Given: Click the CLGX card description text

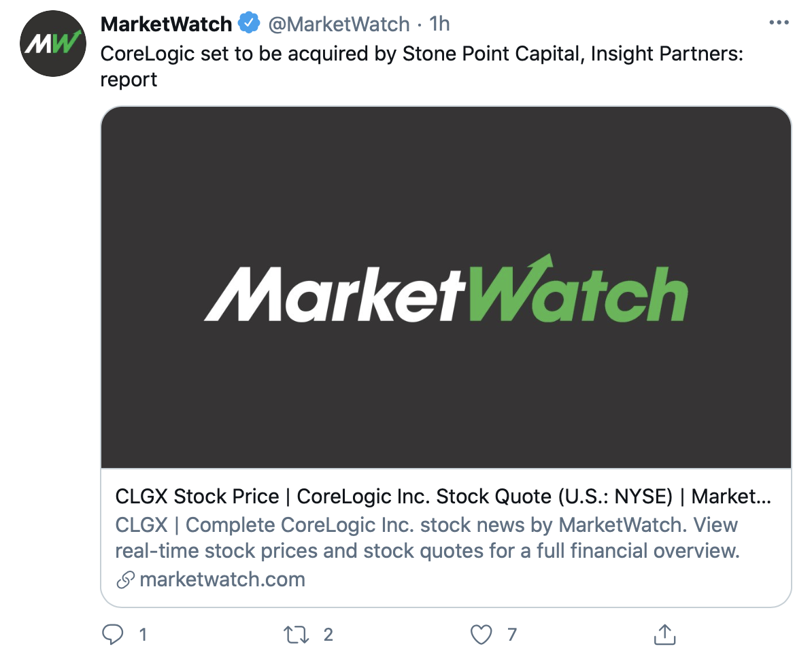Looking at the screenshot, I should [x=426, y=537].
